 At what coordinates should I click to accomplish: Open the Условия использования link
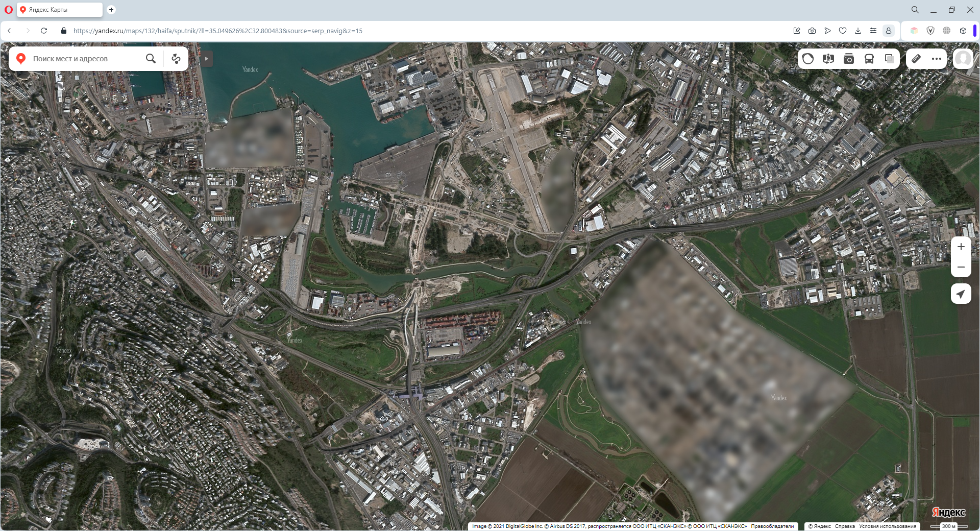click(x=888, y=526)
